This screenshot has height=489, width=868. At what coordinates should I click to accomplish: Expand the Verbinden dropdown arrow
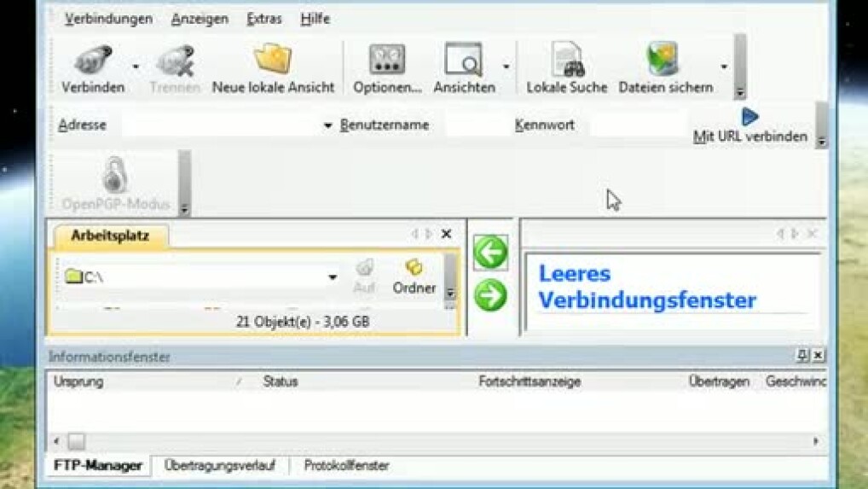[136, 67]
